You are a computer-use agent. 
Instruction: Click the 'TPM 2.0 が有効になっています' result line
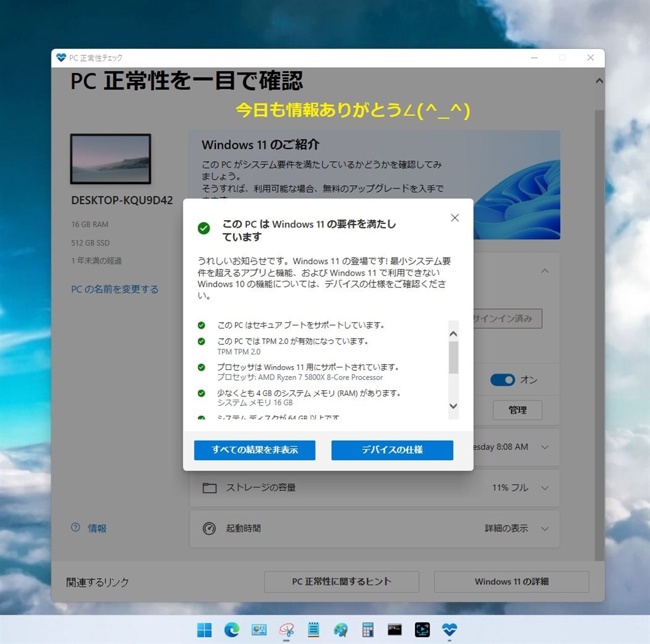click(293, 341)
